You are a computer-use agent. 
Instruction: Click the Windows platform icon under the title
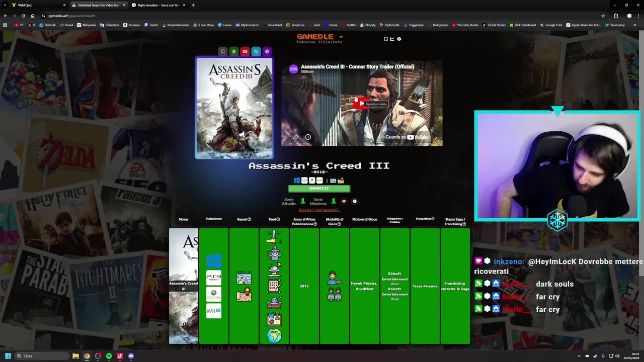297,180
